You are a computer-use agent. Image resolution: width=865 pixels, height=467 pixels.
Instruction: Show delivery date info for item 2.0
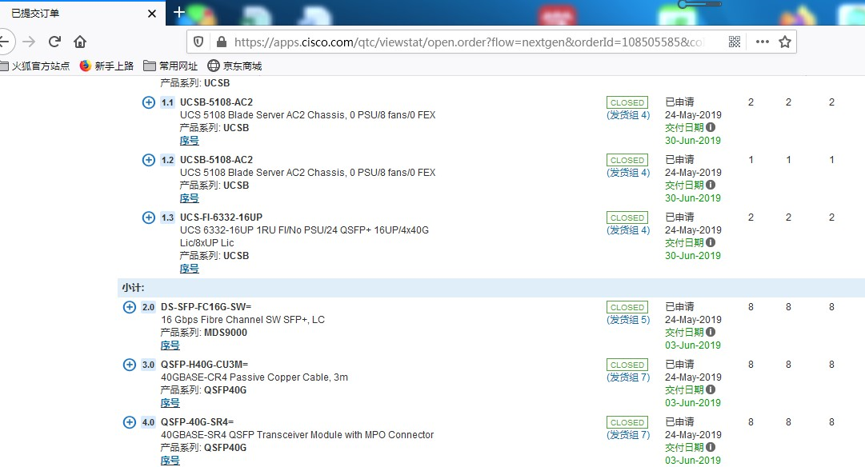(711, 332)
